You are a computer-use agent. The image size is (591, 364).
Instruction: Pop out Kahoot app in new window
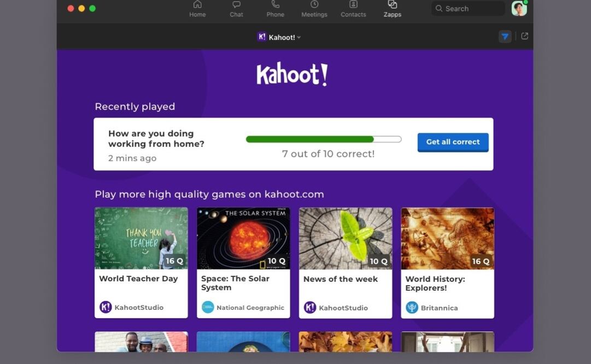tap(524, 36)
